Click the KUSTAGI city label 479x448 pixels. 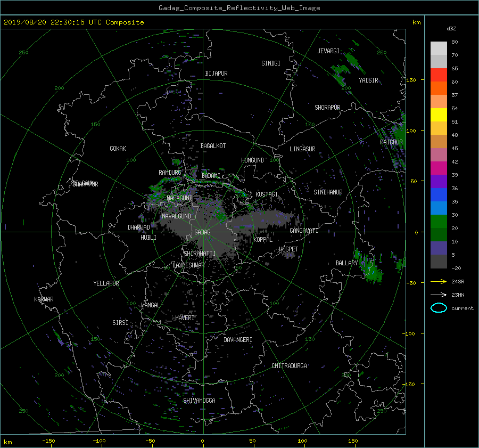(x=267, y=194)
